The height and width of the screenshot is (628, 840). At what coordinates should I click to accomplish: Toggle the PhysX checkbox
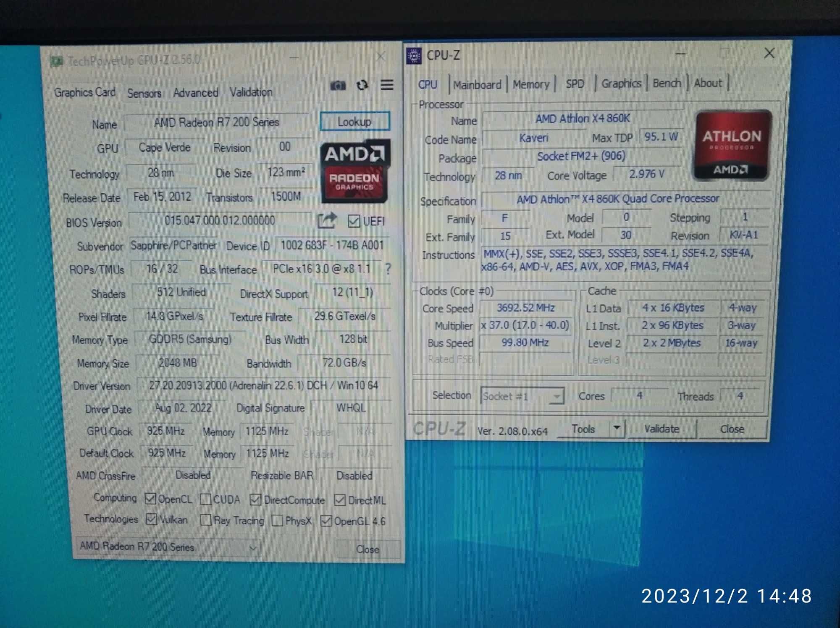(277, 521)
